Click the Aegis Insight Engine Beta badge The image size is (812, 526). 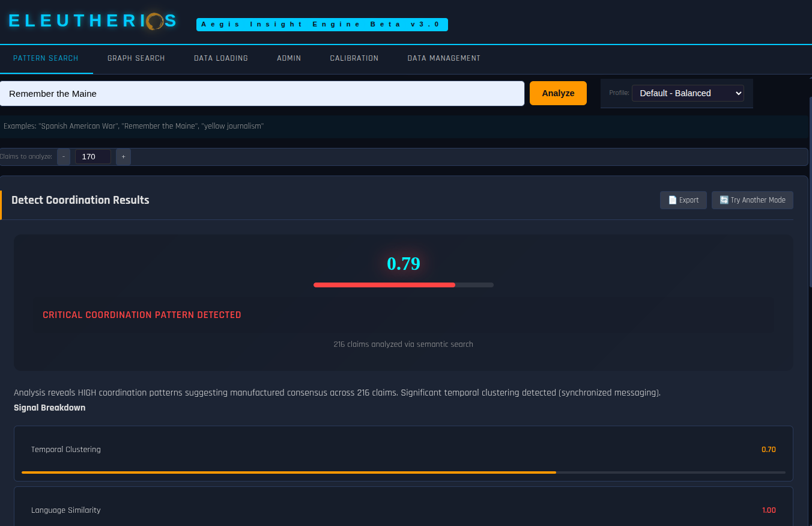[322, 25]
